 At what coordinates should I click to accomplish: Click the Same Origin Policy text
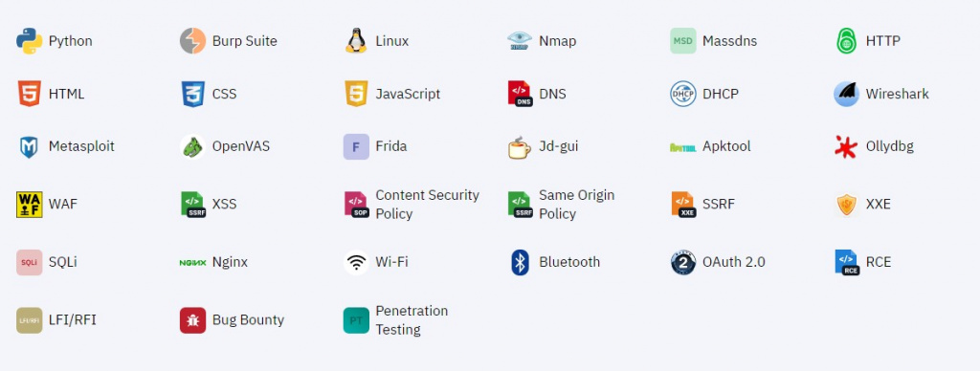click(x=577, y=205)
